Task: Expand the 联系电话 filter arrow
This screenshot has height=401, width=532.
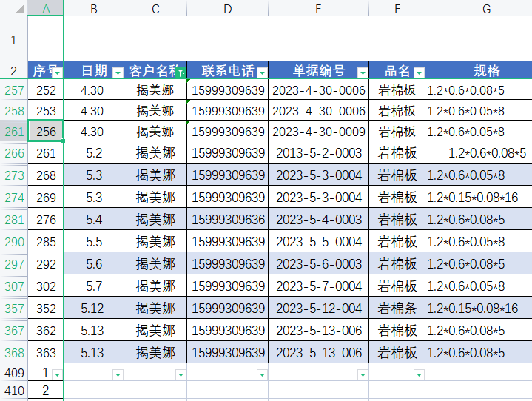Action: point(261,73)
